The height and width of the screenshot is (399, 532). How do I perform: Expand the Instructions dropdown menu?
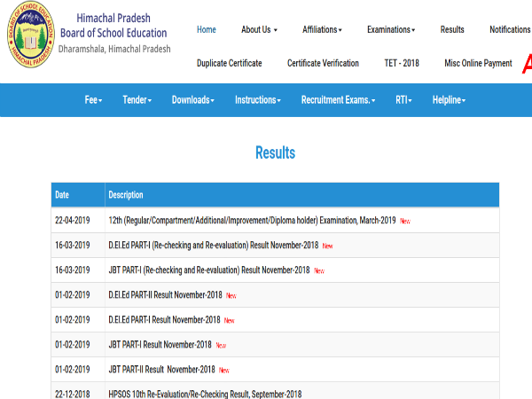[x=257, y=100]
